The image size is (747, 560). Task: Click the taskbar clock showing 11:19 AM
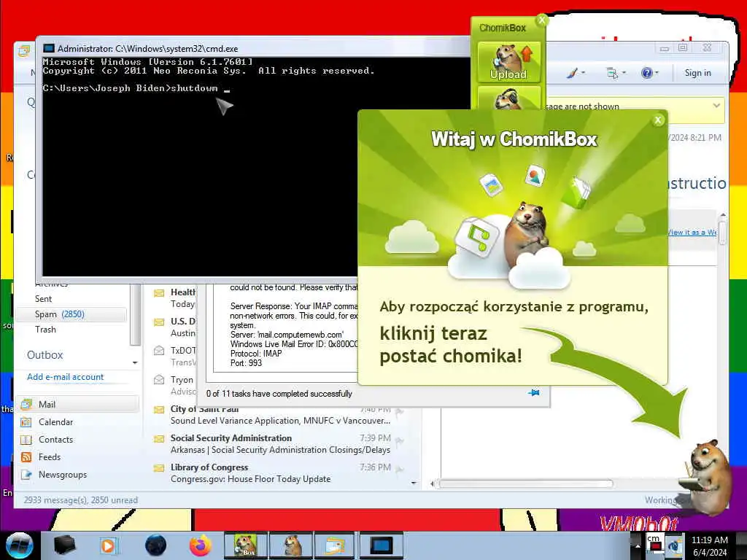click(x=709, y=545)
